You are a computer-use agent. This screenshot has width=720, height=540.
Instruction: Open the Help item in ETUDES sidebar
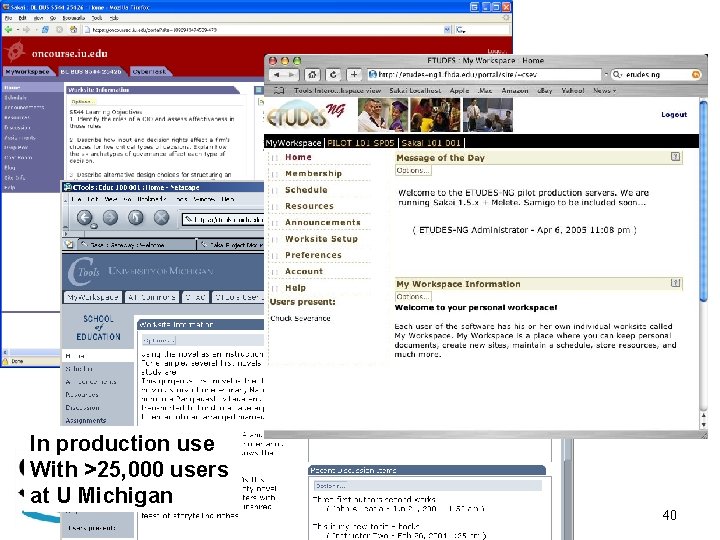tap(295, 288)
